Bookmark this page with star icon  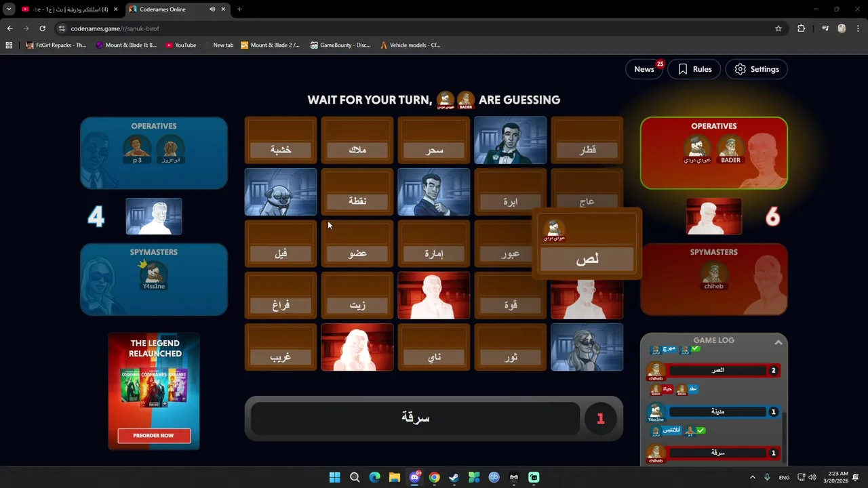pyautogui.click(x=778, y=28)
